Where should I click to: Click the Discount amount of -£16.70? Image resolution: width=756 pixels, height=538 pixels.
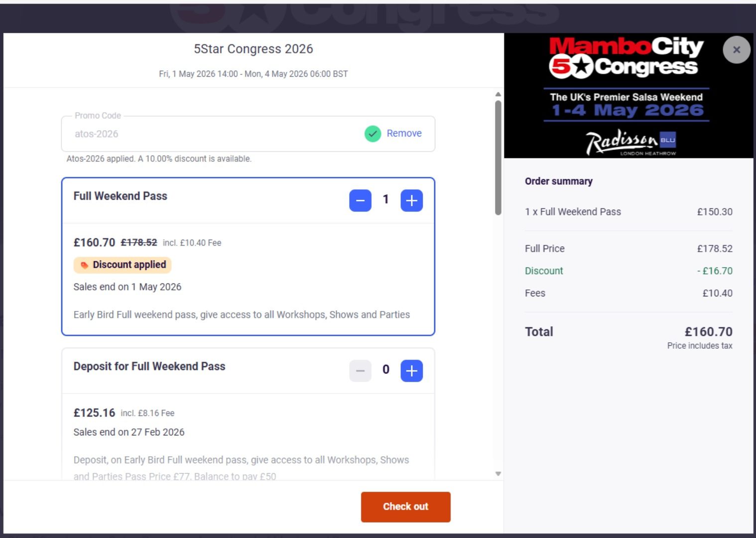(x=716, y=270)
